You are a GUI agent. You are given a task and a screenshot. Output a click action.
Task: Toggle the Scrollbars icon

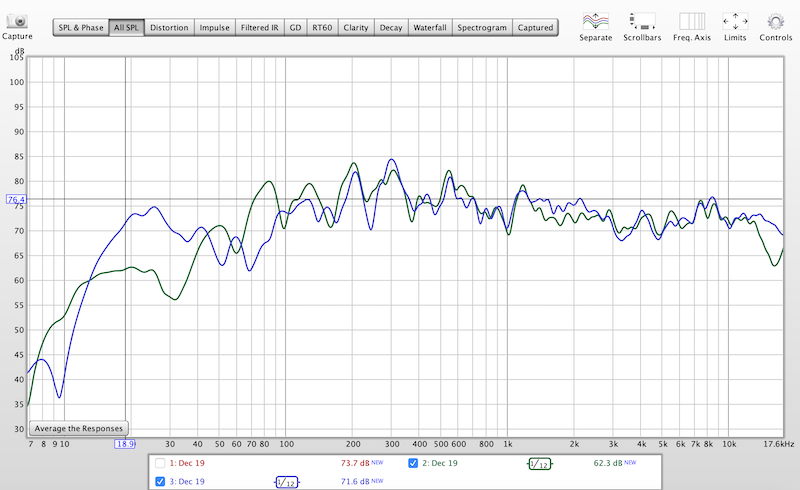(x=640, y=19)
